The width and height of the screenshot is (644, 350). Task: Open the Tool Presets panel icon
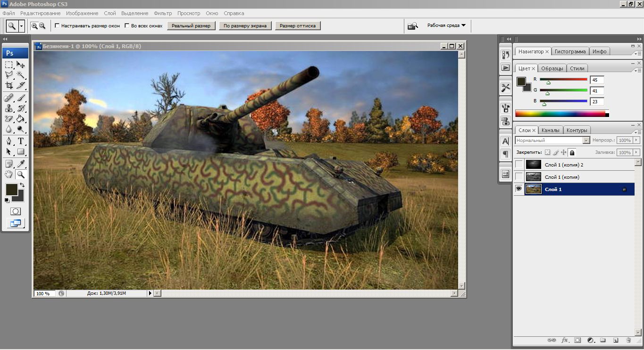pos(505,87)
